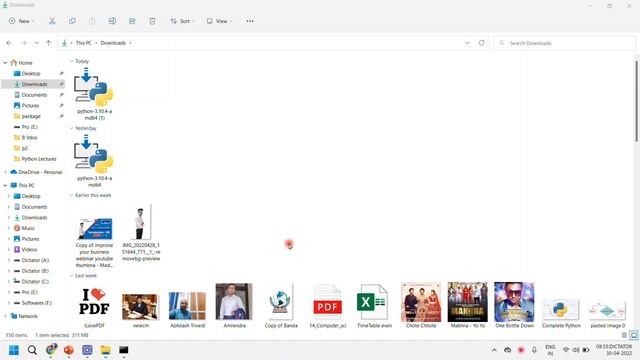Click the Cut scissors icon
Viewport: 640px width, 360px height.
pyautogui.click(x=52, y=21)
